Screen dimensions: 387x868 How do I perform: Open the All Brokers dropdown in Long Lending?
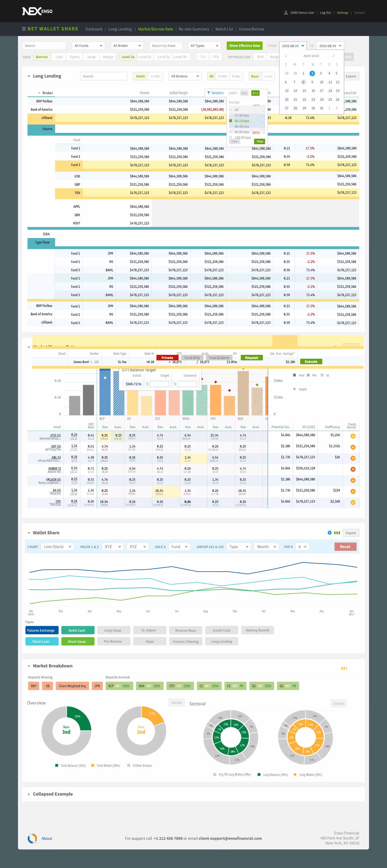185,76
